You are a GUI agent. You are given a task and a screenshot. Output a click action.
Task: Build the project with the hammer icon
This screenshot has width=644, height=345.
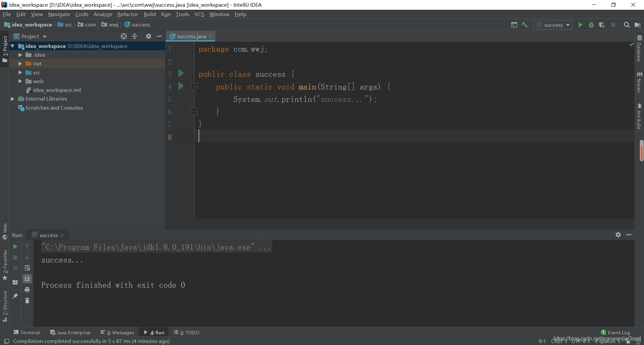pyautogui.click(x=525, y=25)
